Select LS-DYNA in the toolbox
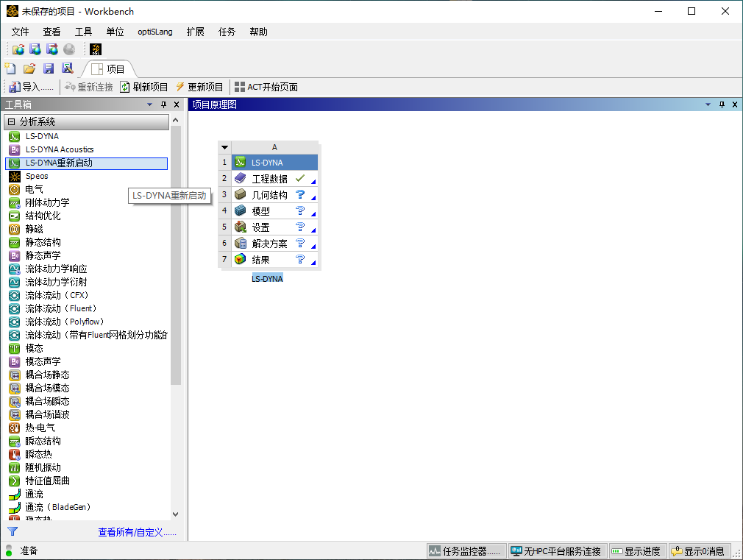This screenshot has height=560, width=743. (x=42, y=136)
